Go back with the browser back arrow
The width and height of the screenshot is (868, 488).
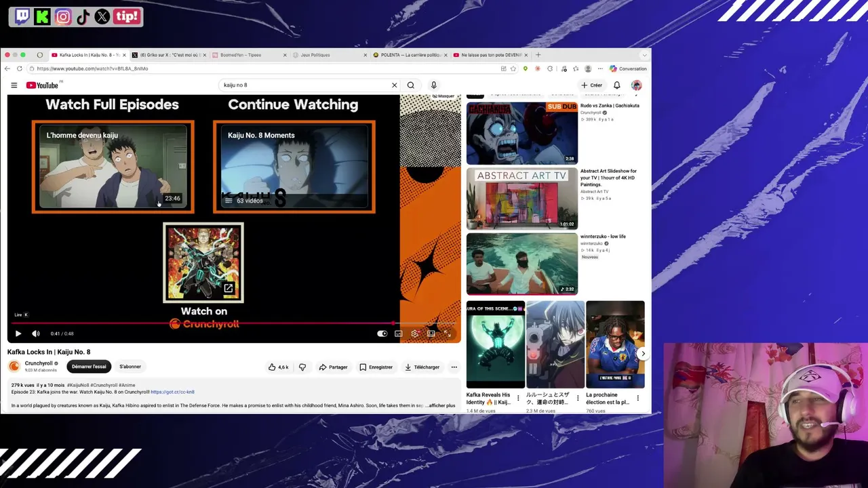coord(7,68)
